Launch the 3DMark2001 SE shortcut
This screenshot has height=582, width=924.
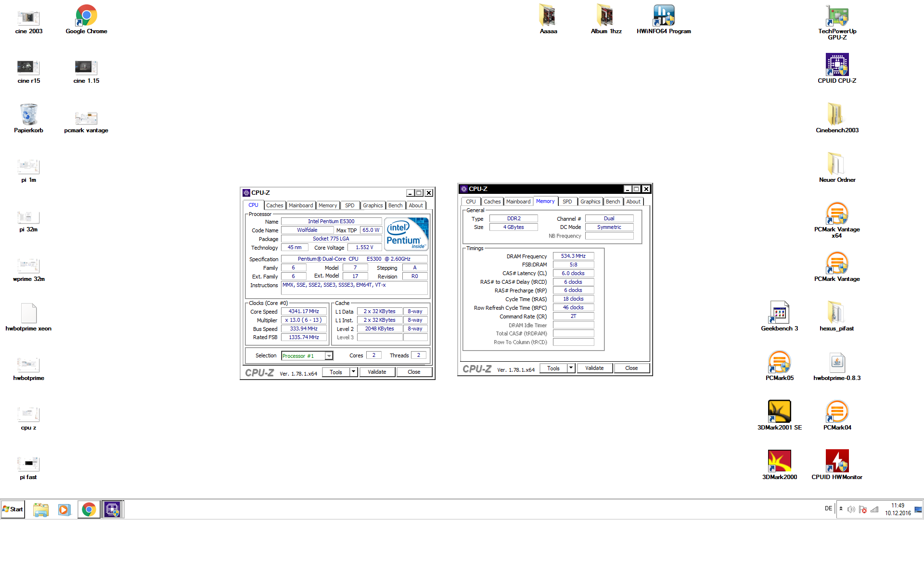779,415
